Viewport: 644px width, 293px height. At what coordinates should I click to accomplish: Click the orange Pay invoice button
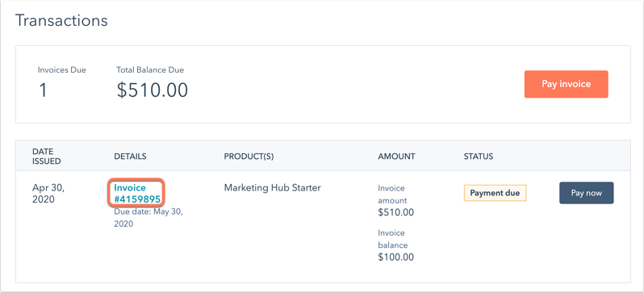click(566, 84)
